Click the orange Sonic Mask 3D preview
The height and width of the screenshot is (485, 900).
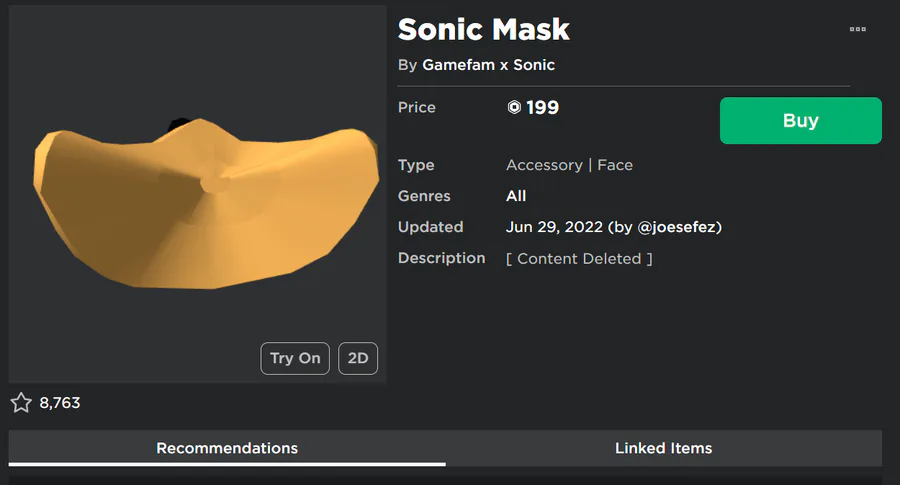[205, 200]
